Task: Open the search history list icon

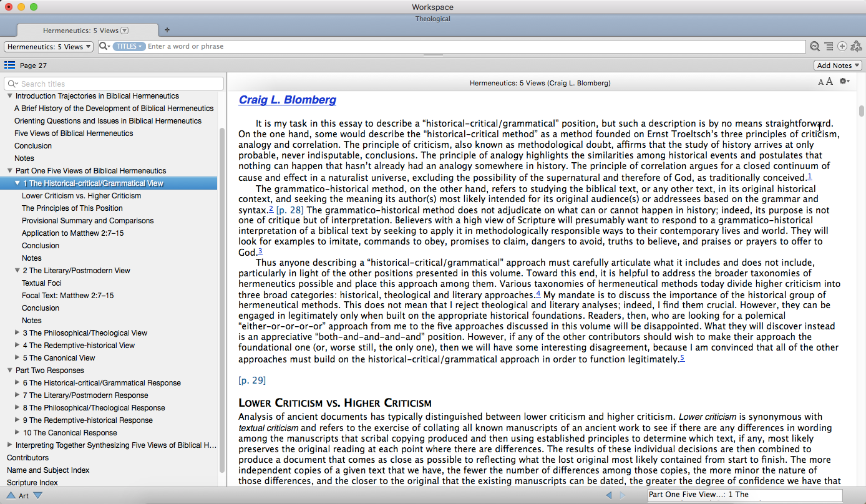Action: tap(829, 46)
